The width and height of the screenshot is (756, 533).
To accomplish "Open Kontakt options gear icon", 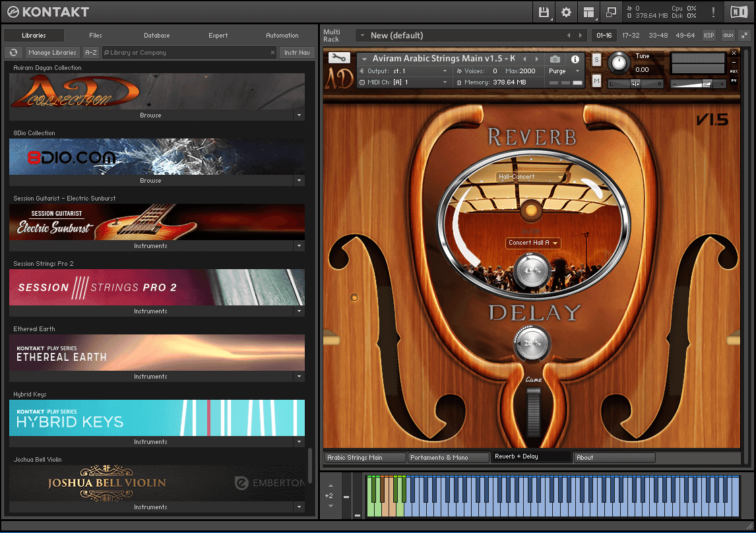I will (x=566, y=12).
